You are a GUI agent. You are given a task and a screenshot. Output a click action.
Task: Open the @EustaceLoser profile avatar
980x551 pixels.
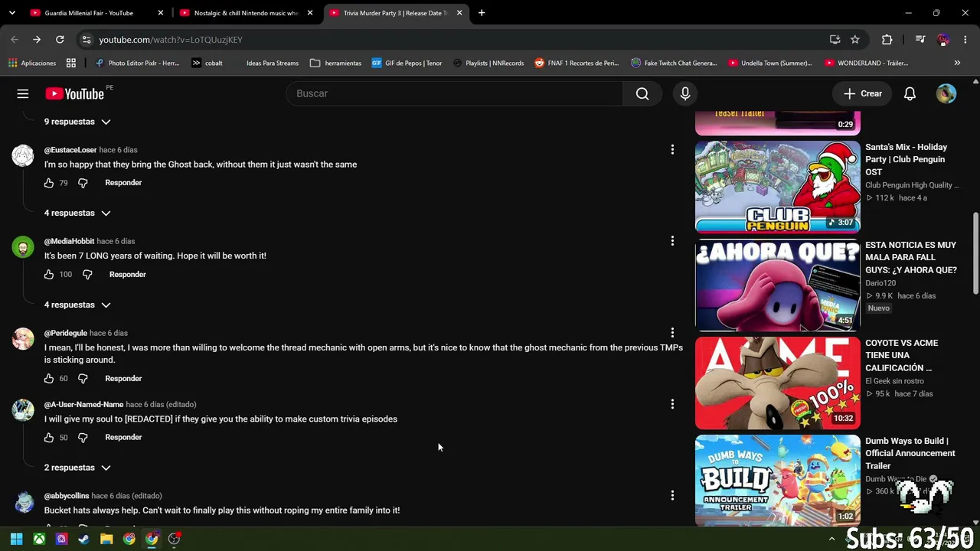click(x=23, y=155)
